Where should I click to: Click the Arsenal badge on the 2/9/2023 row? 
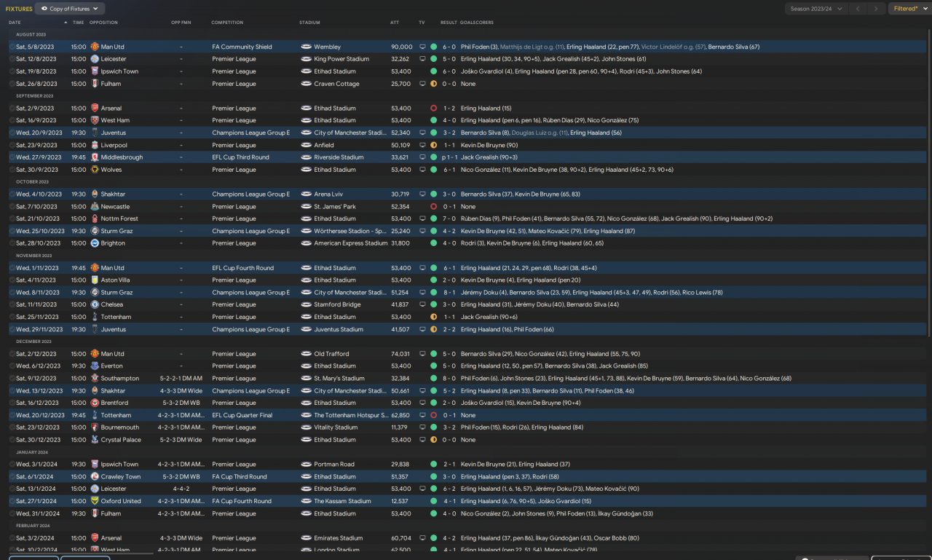click(x=94, y=109)
